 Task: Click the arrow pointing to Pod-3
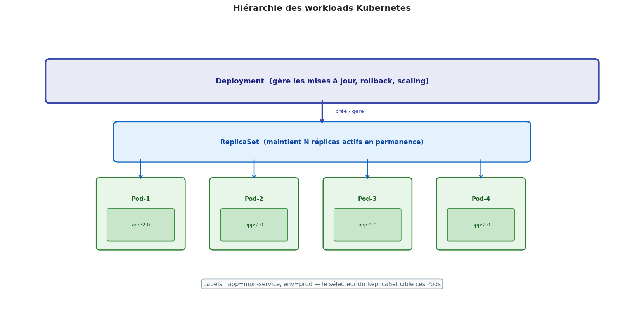[367, 169]
